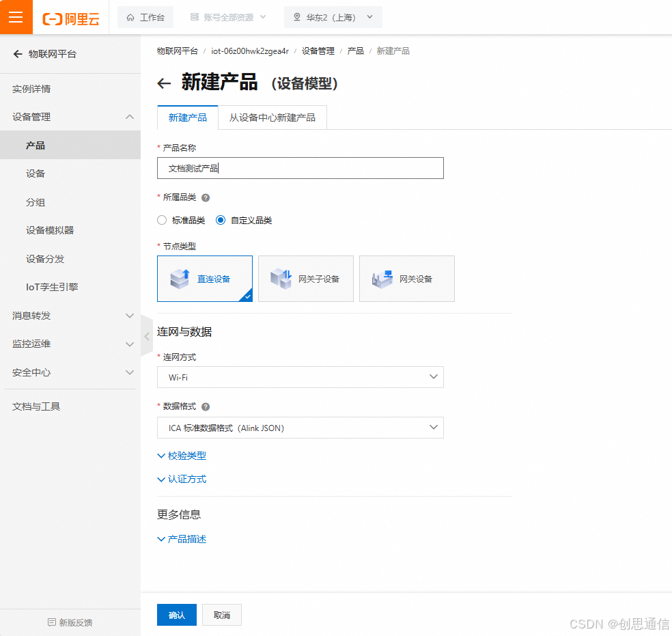Choose the 网关子设备 node type card

click(305, 279)
